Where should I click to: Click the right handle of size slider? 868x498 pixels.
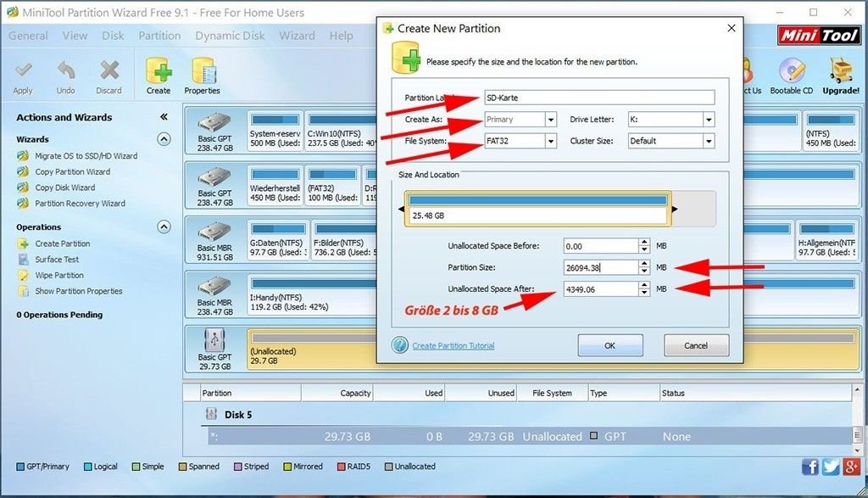(x=675, y=210)
